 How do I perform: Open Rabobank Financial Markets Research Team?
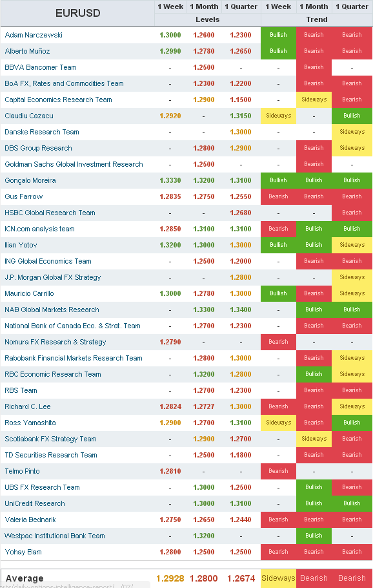click(x=74, y=357)
